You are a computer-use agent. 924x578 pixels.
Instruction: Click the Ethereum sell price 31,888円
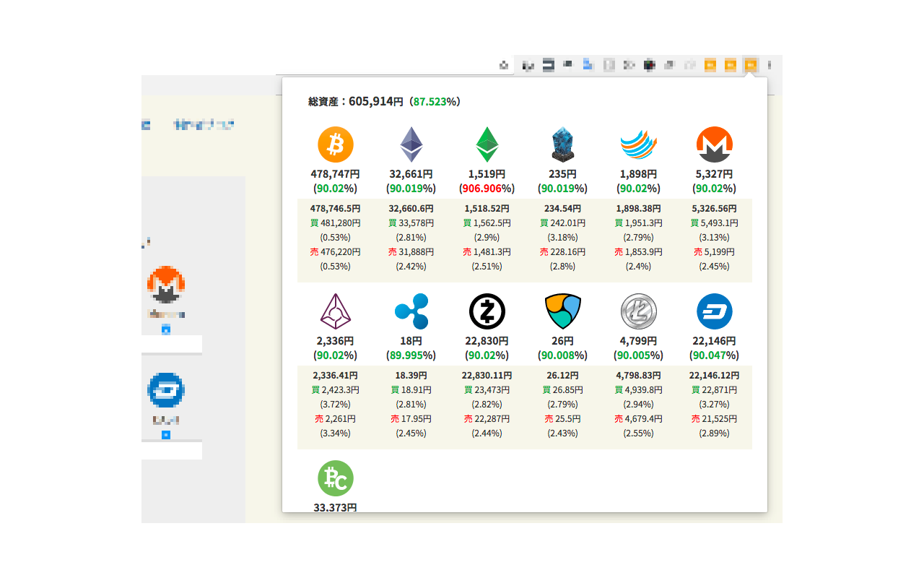[416, 252]
